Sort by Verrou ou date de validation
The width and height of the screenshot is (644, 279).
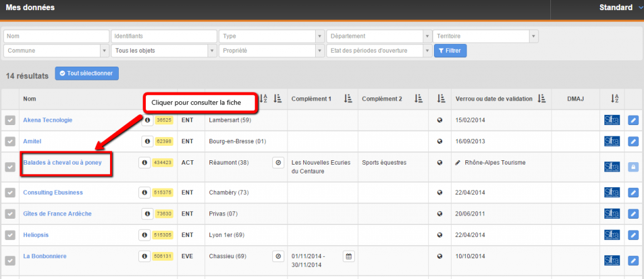[541, 99]
